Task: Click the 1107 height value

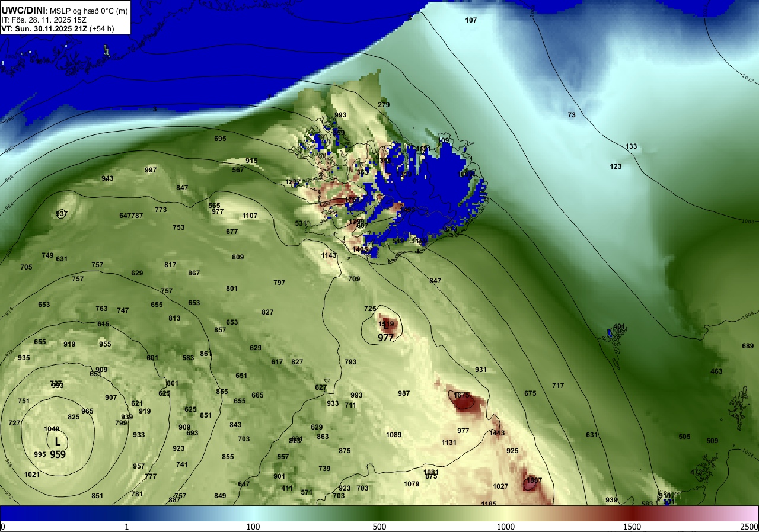Action: tap(250, 216)
